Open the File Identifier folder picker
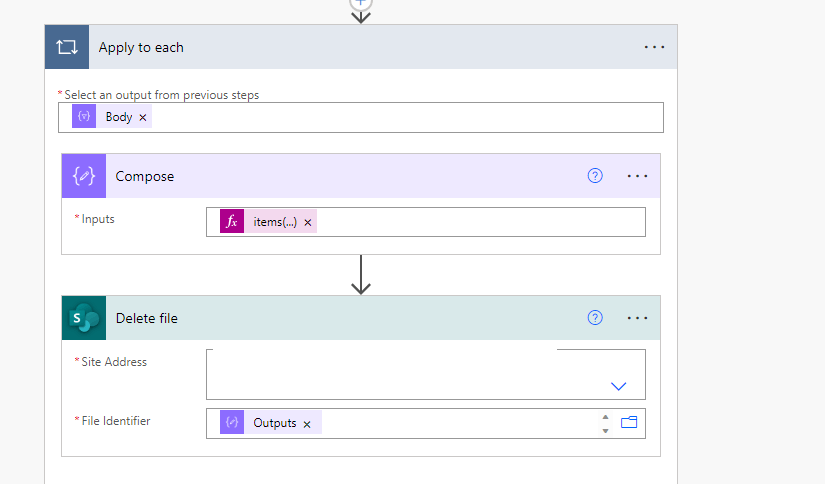The width and height of the screenshot is (825, 484). 629,423
